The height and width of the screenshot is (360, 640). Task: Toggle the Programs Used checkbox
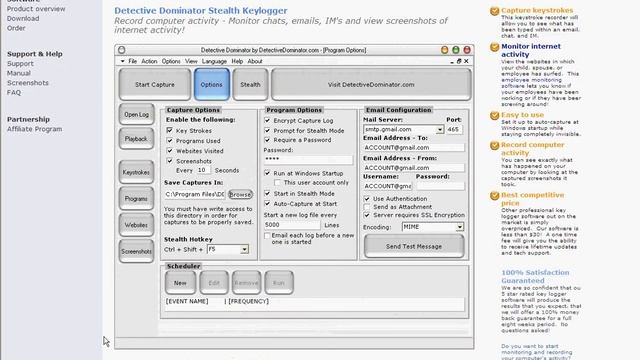(169, 140)
